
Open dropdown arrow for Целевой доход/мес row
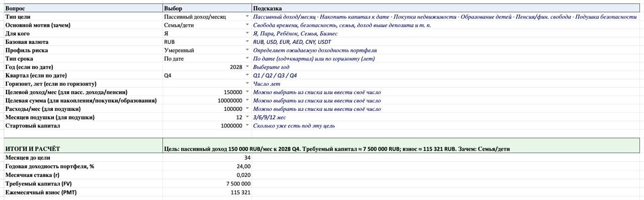[x=247, y=92]
